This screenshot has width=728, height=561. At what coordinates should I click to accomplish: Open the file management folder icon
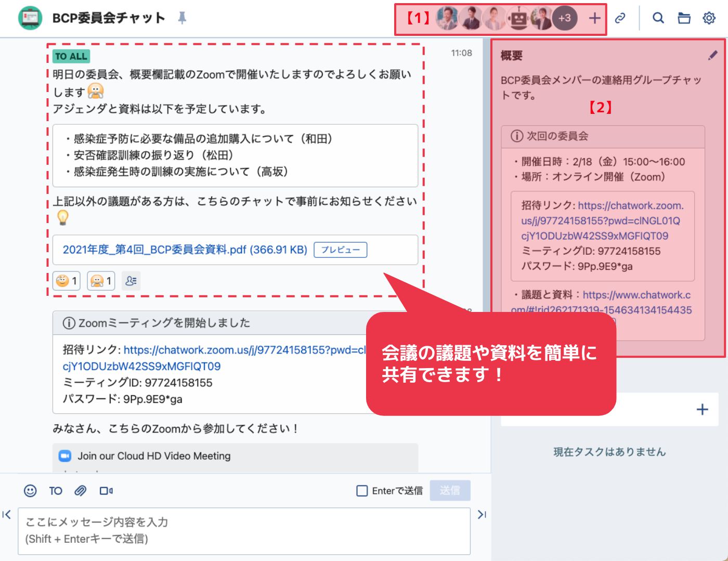(x=684, y=18)
